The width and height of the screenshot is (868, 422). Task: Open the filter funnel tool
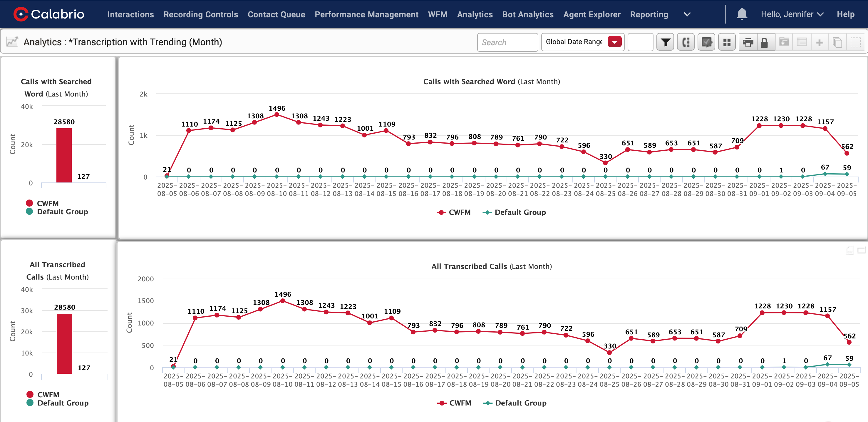point(665,42)
